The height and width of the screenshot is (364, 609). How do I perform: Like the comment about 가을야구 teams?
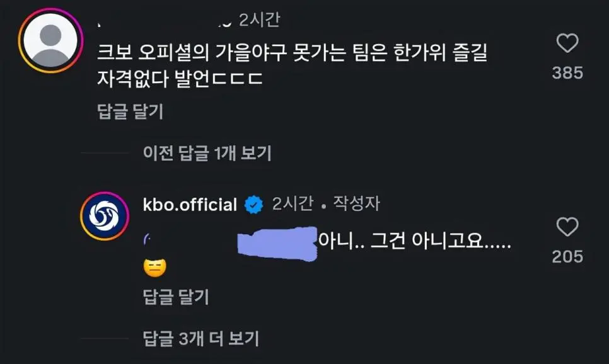pos(567,43)
